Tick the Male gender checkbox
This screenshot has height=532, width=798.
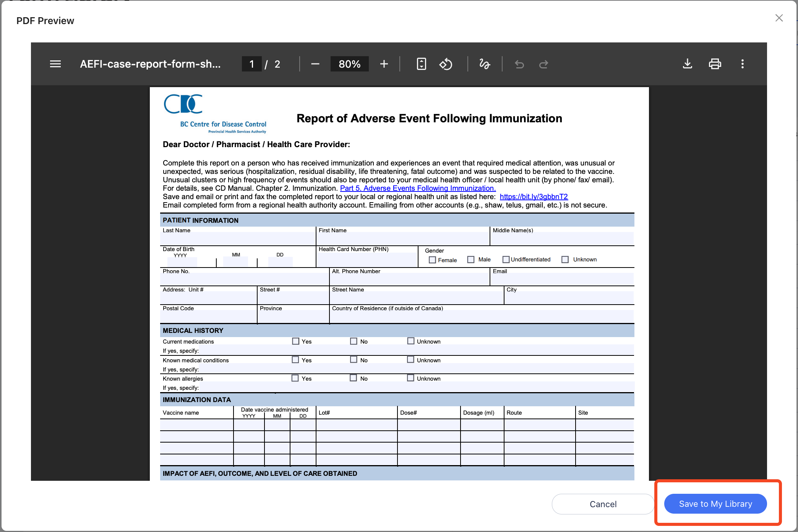(471, 260)
